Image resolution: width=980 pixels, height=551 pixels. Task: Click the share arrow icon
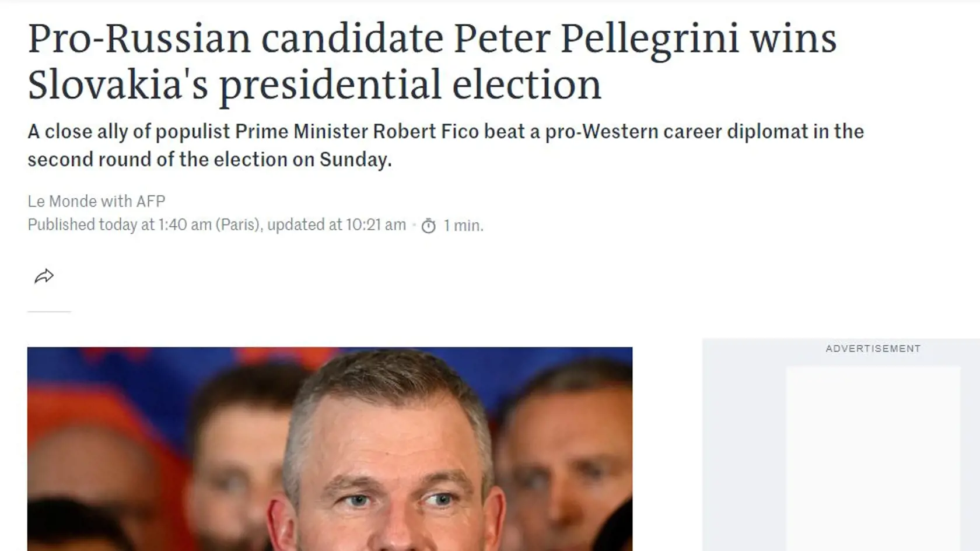click(44, 276)
